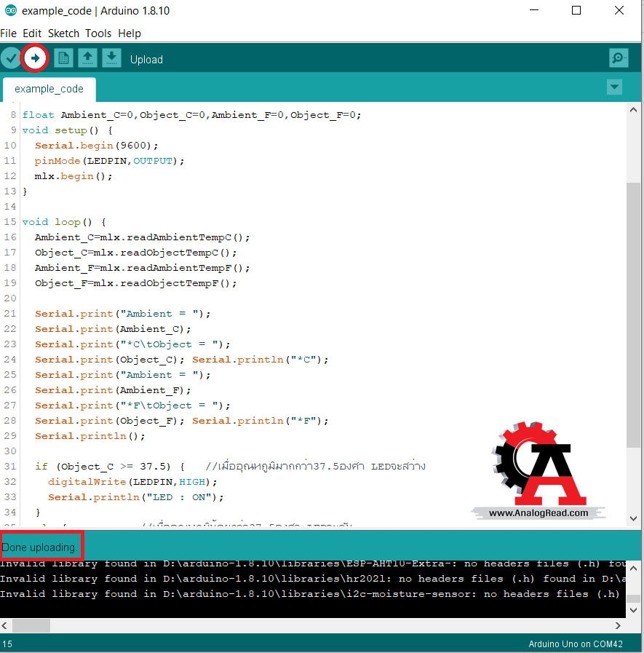Image resolution: width=644 pixels, height=653 pixels.
Task: Click "Serial.println("*C");" on line 24
Action: (261, 360)
